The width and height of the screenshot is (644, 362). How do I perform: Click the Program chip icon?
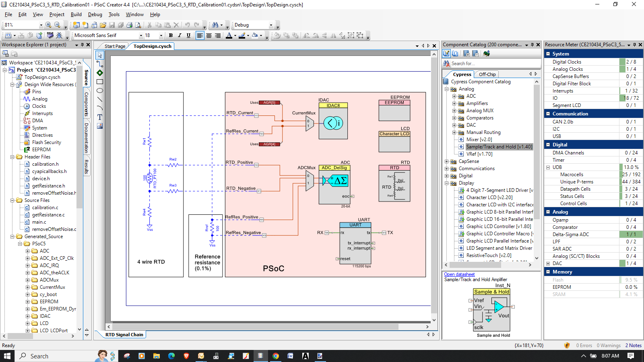pyautogui.click(x=50, y=35)
